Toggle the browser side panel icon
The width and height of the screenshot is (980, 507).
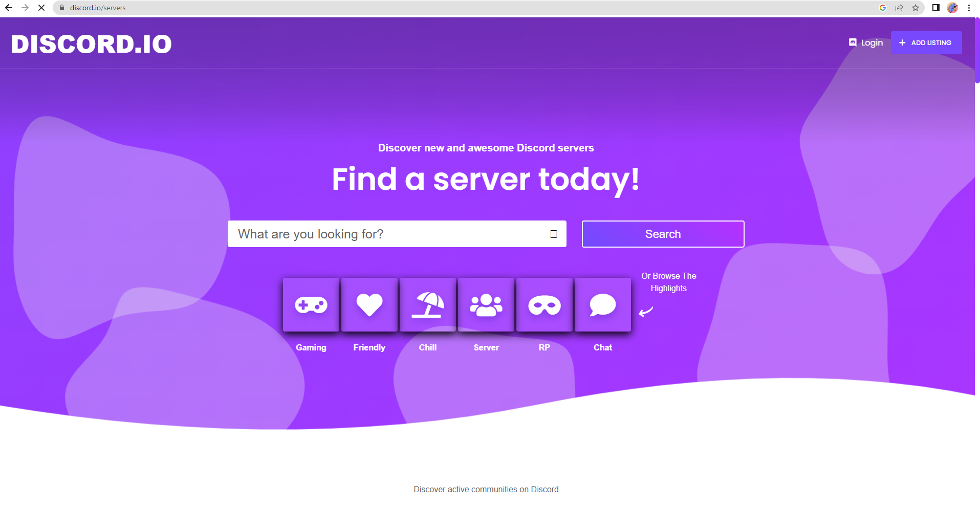[936, 8]
